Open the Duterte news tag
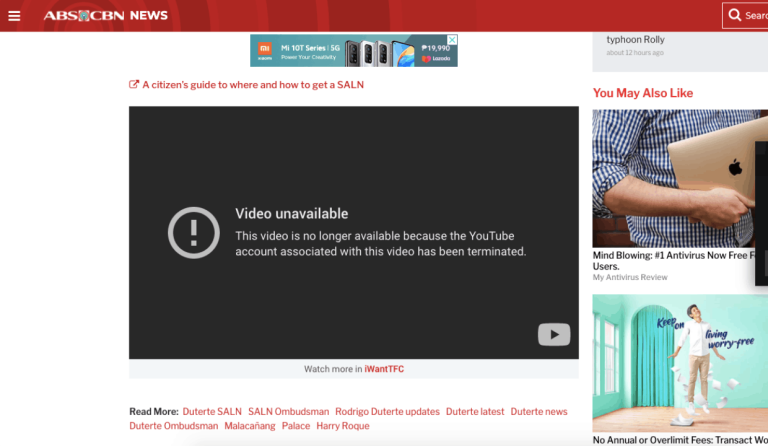This screenshot has height=446, width=768. pyautogui.click(x=539, y=412)
